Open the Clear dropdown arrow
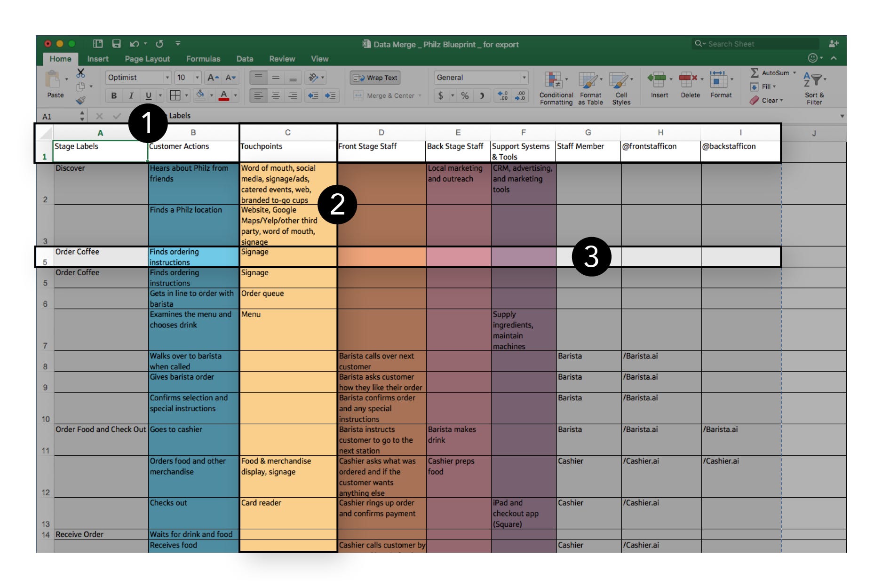882x588 pixels. 781,100
